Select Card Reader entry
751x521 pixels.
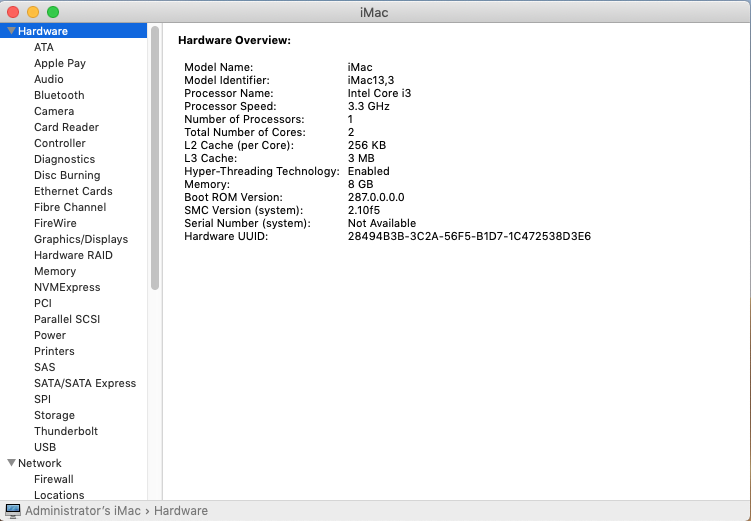click(67, 127)
